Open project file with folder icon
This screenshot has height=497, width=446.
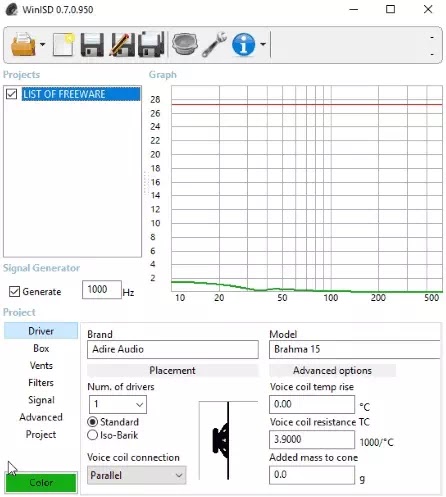(23, 44)
